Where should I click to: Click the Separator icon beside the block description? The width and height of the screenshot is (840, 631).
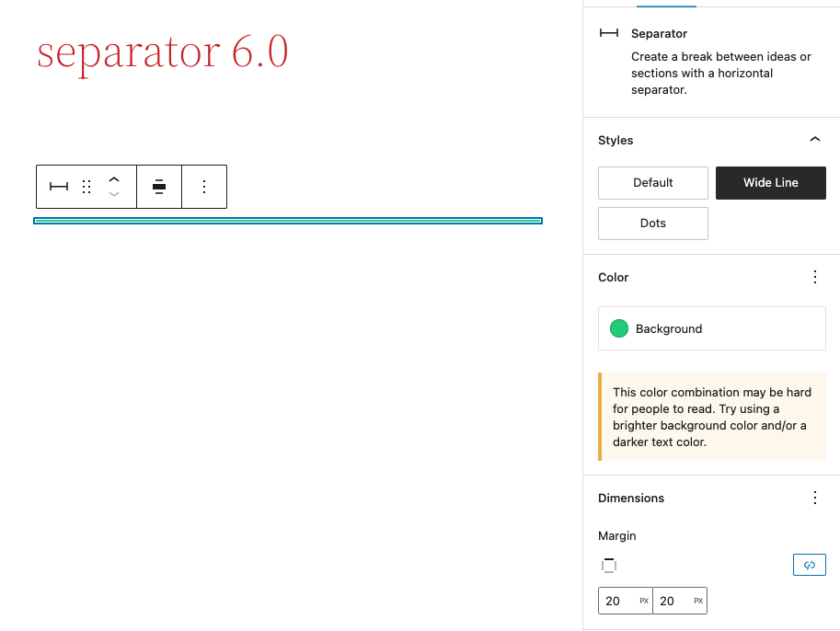tap(608, 32)
